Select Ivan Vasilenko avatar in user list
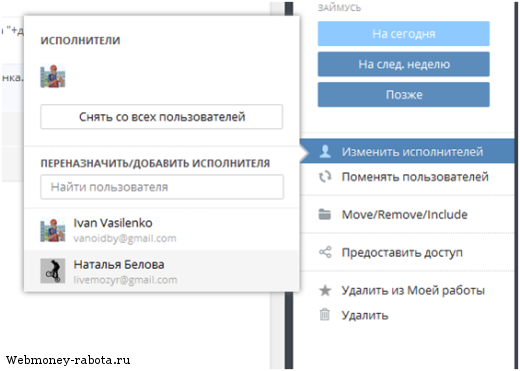 (53, 230)
